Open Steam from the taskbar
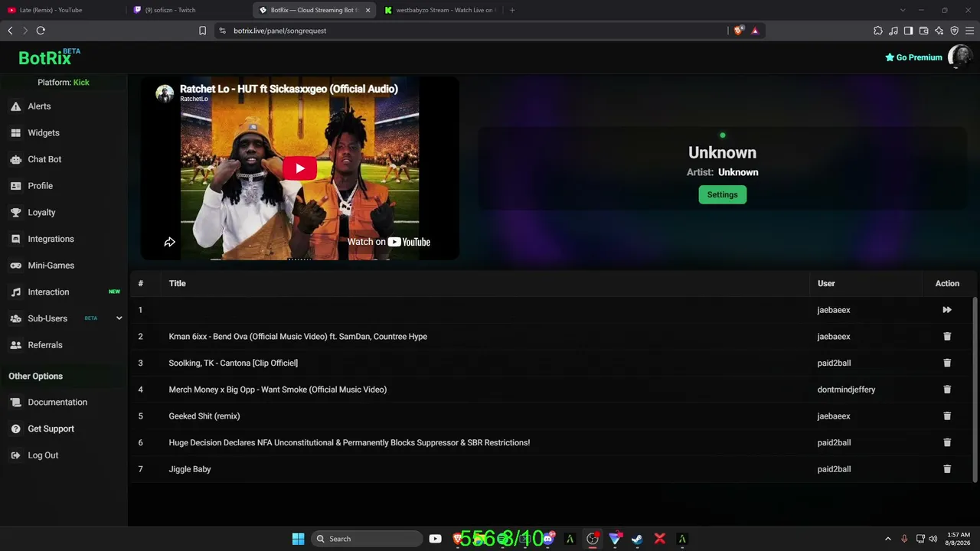Viewport: 980px width, 551px height. (637, 539)
